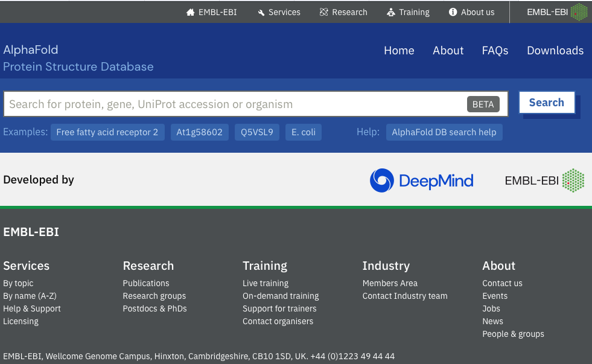Open footer About heading link
This screenshot has height=364, width=592.
[498, 266]
